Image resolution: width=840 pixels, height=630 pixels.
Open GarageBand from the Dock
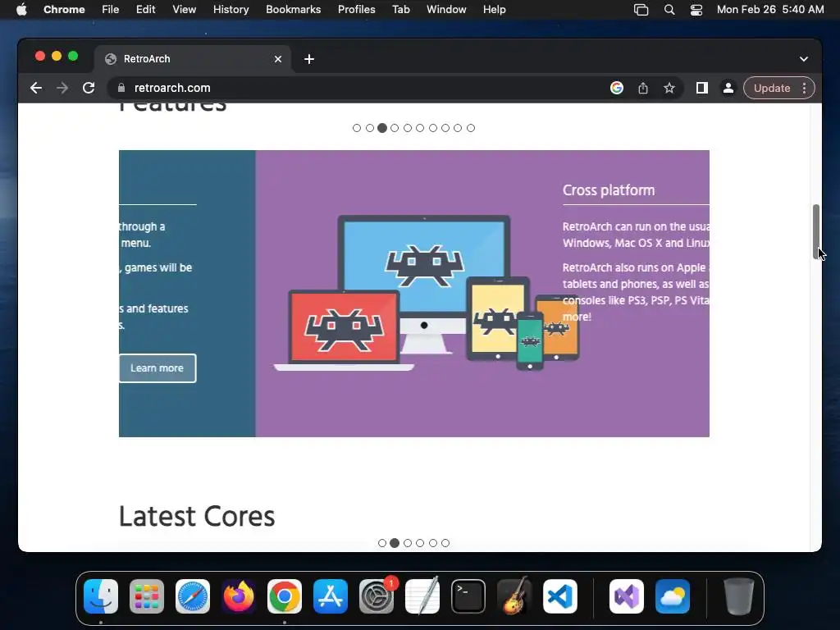(x=514, y=596)
